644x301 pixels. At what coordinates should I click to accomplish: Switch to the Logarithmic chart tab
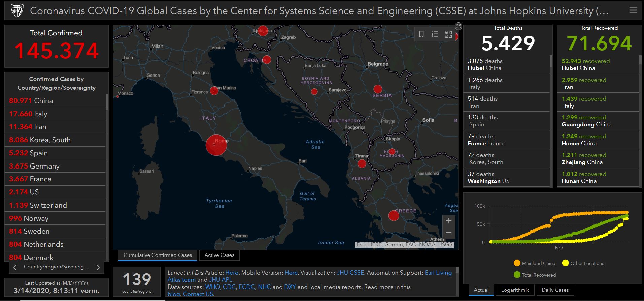click(x=515, y=290)
